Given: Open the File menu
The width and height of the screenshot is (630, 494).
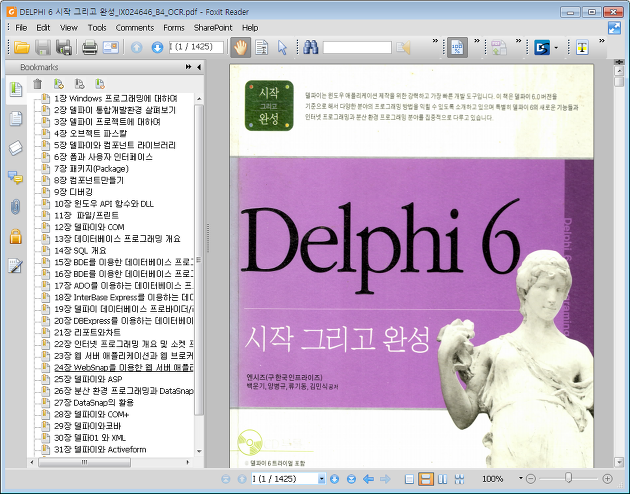Looking at the screenshot, I should coord(21,28).
